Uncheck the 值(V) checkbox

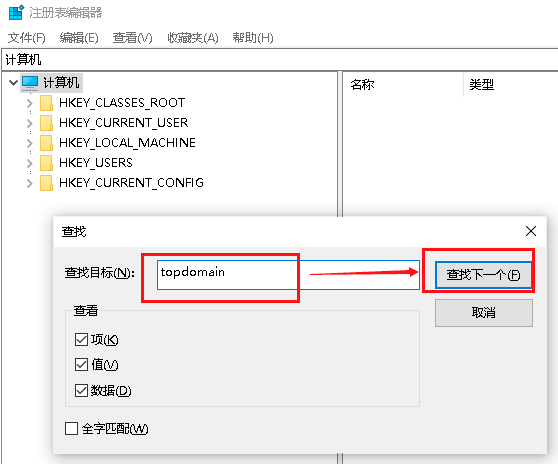(81, 365)
